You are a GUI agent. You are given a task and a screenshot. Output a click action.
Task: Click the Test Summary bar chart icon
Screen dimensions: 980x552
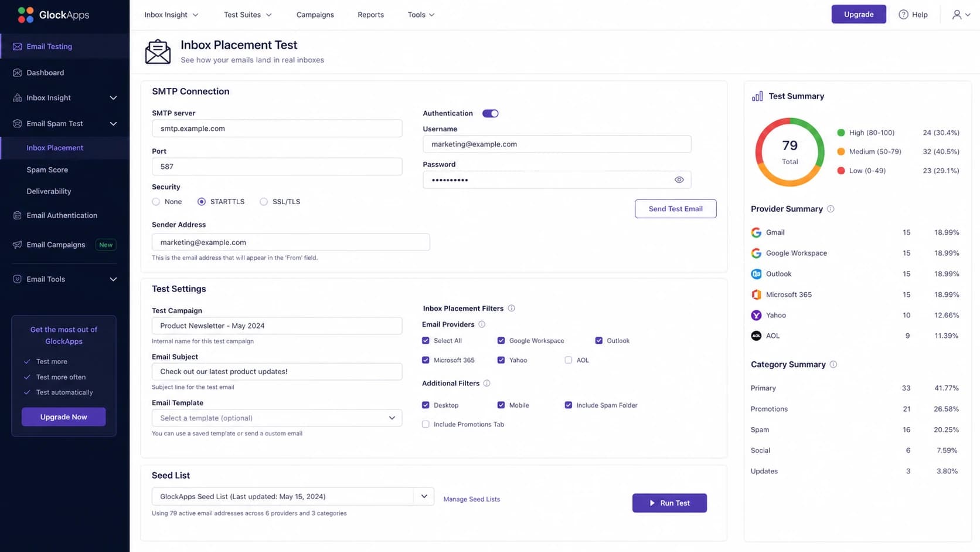757,96
